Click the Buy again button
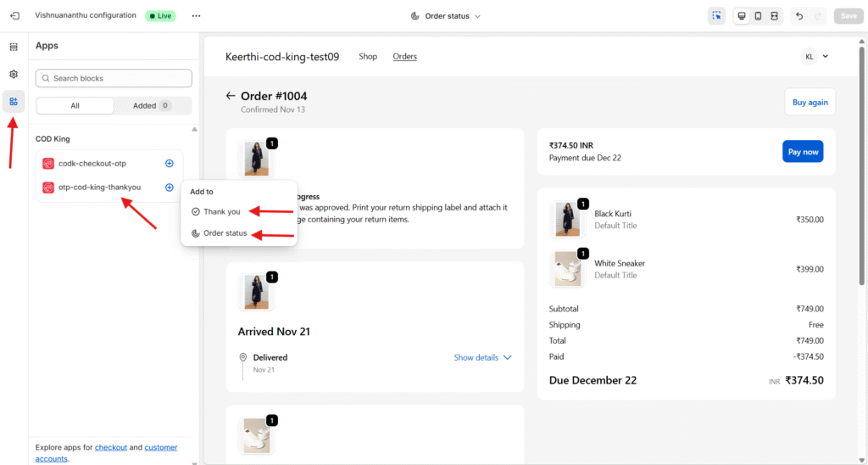This screenshot has height=465, width=868. coord(810,102)
